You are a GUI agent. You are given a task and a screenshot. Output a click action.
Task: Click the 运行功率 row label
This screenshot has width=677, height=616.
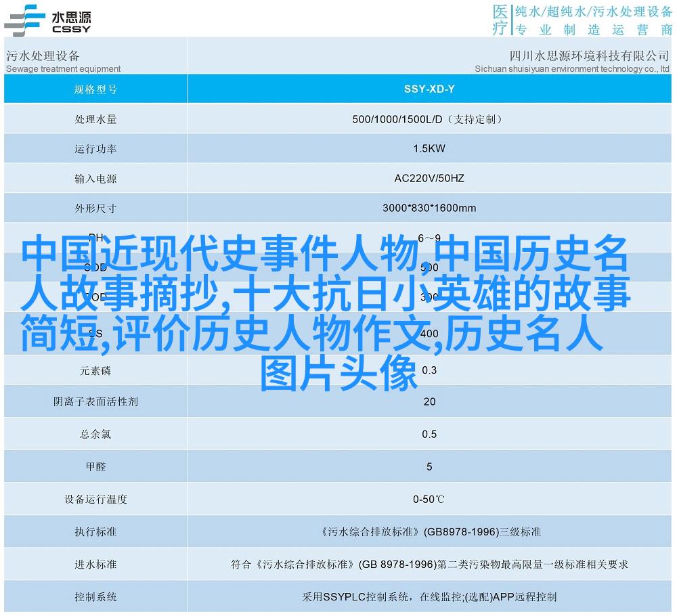[95, 149]
